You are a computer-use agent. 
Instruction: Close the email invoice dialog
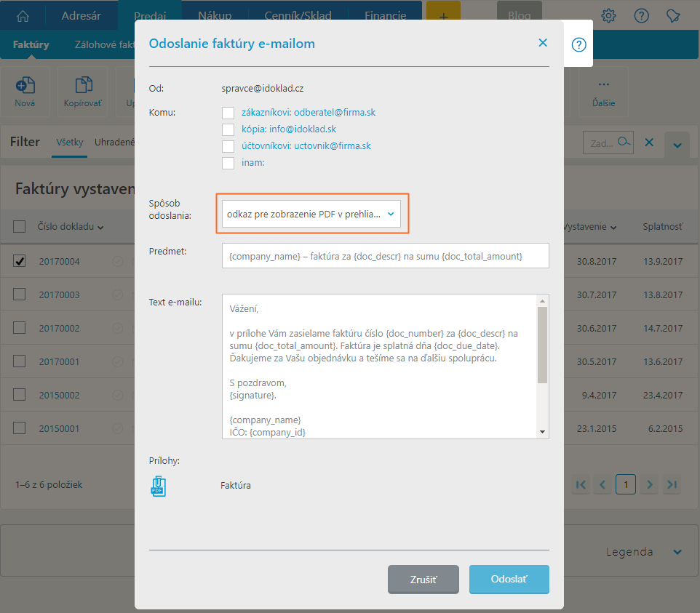[542, 43]
